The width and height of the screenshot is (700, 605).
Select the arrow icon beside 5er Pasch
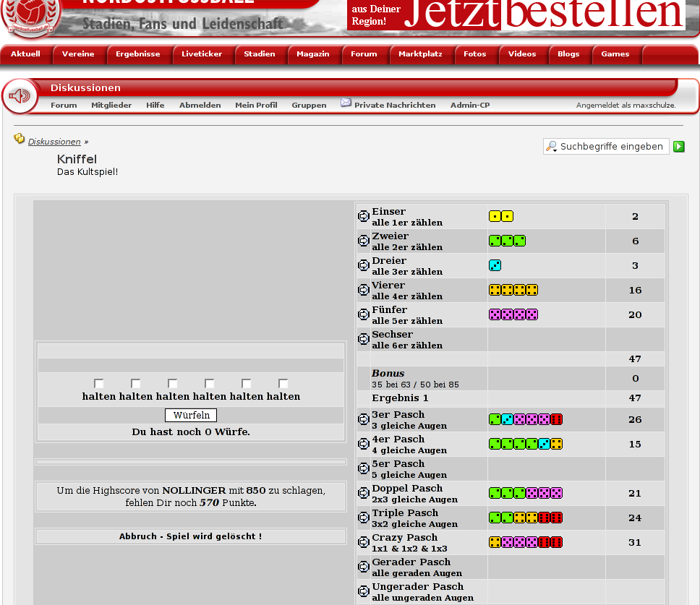[x=364, y=468]
